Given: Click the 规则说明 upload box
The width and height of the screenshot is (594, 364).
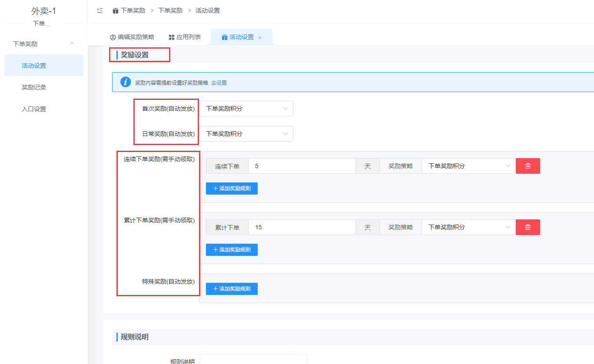Looking at the screenshot, I should [x=253, y=359].
